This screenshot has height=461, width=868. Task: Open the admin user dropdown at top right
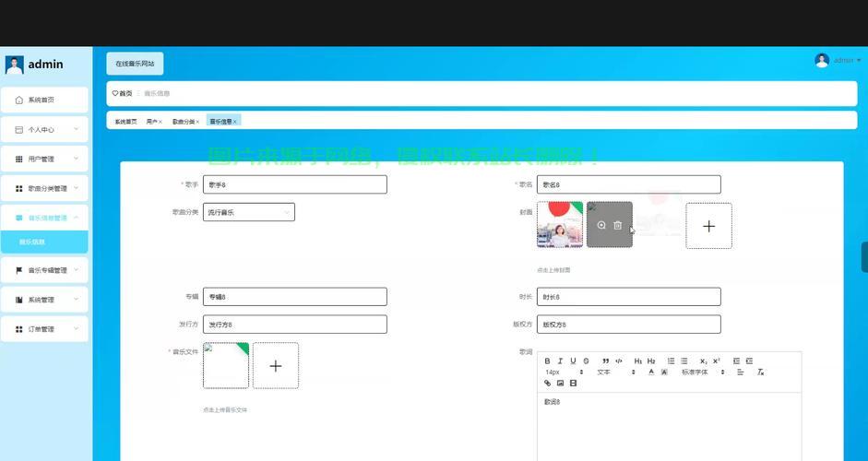838,60
